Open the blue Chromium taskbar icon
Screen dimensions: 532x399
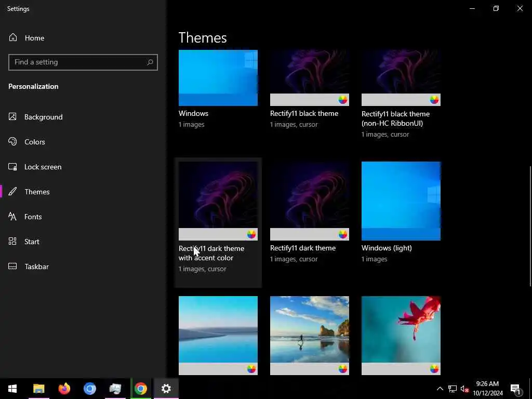tap(90, 389)
